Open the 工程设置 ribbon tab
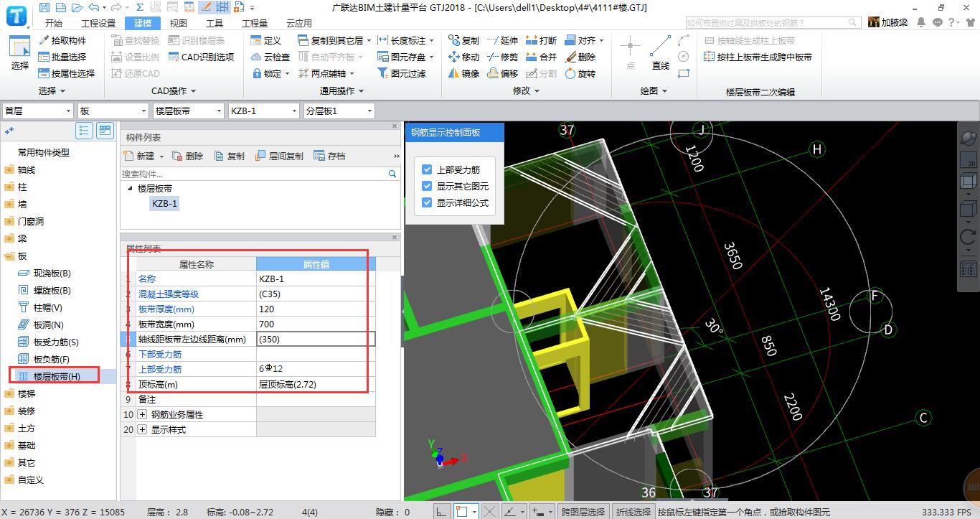Image resolution: width=980 pixels, height=519 pixels. pos(98,23)
